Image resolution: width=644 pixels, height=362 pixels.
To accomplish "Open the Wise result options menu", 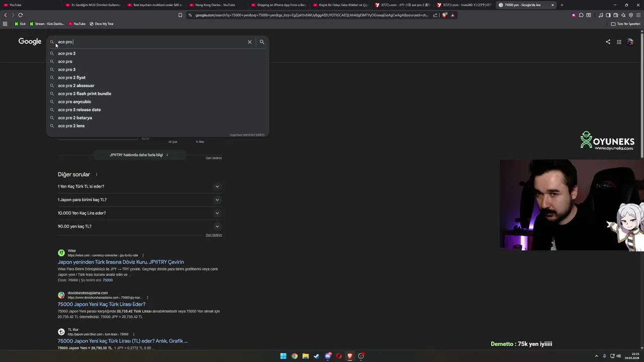I will tap(143, 255).
